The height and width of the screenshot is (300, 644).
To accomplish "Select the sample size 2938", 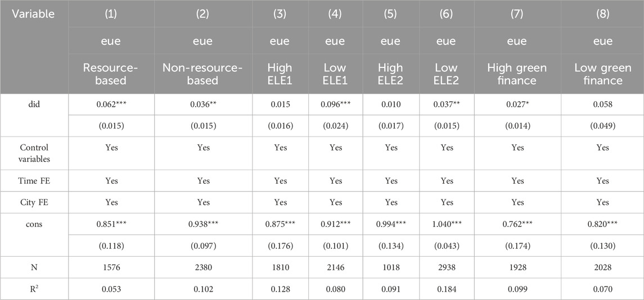I will 445,268.
